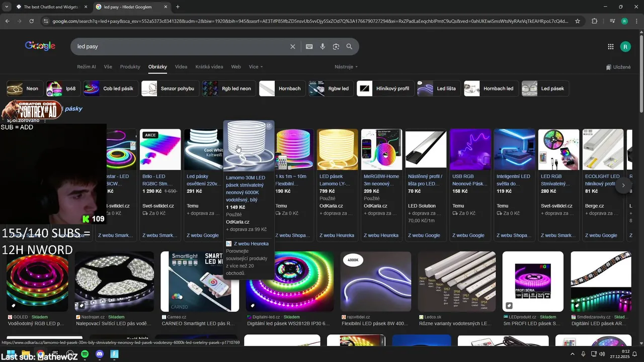The width and height of the screenshot is (644, 362).
Task: Filter images by the Hornbach led chip
Action: (x=491, y=88)
